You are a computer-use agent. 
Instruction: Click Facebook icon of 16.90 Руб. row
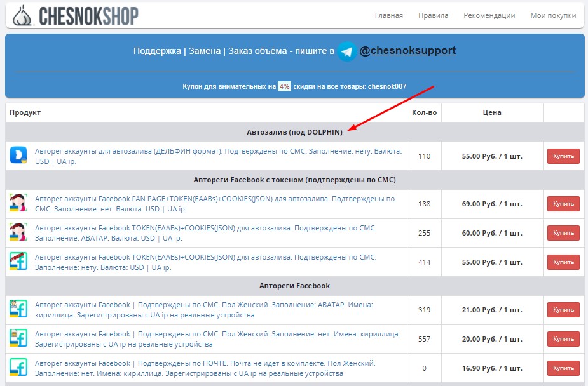click(18, 368)
